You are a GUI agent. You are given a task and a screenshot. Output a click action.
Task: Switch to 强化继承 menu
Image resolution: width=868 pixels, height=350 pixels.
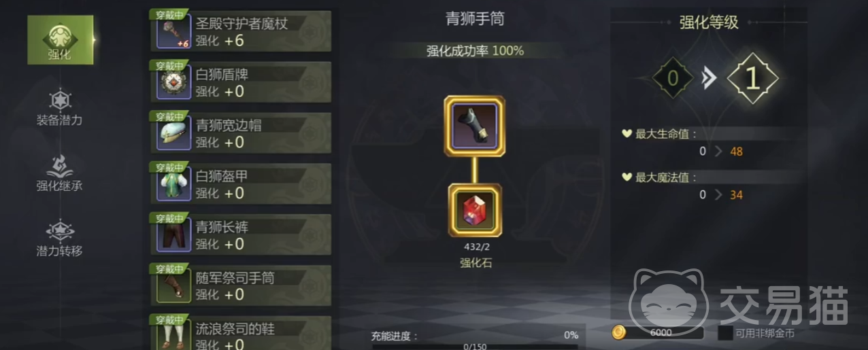coord(60,174)
